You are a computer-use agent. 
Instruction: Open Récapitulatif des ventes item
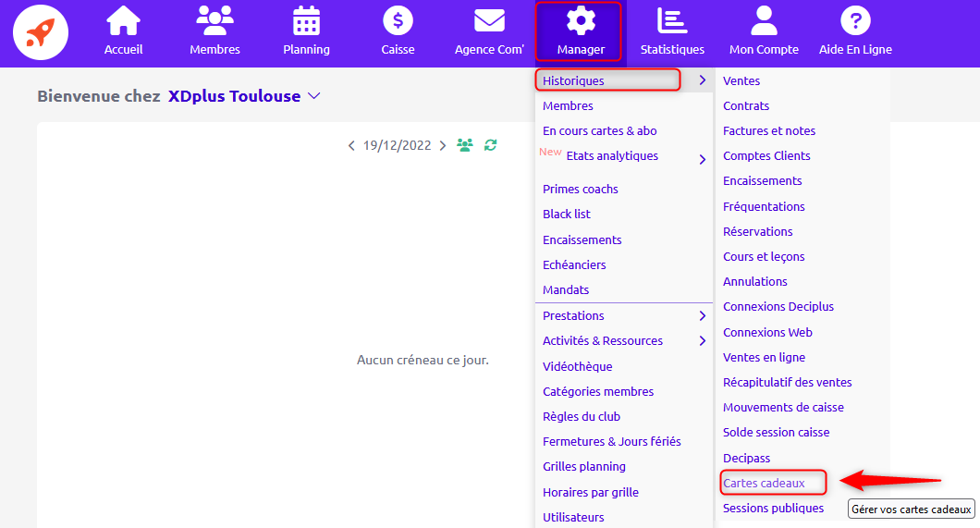coord(787,383)
